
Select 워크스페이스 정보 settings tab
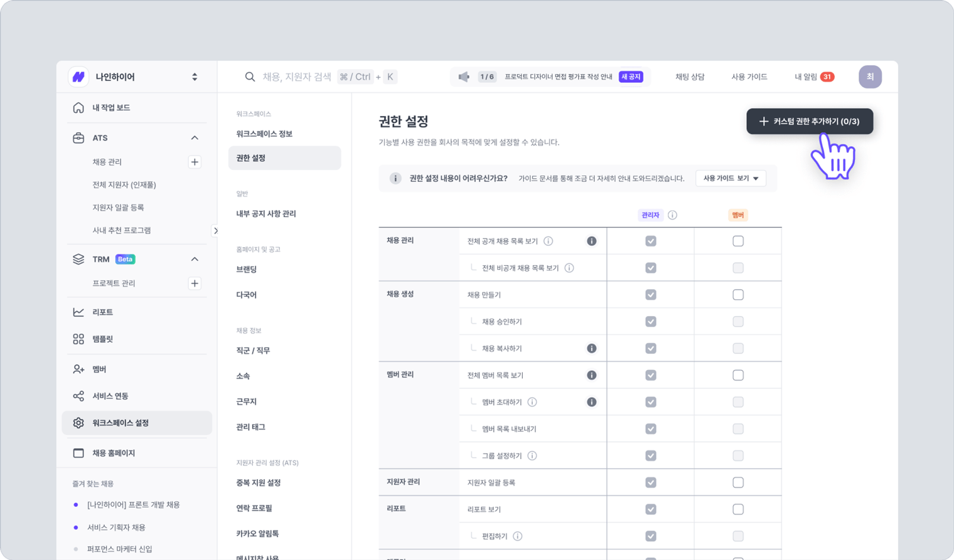264,134
